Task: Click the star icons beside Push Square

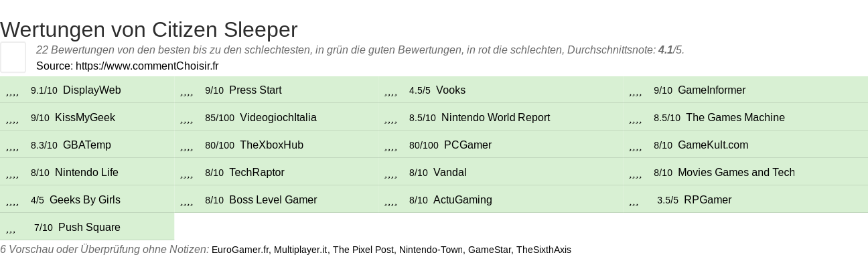Action: (11, 228)
